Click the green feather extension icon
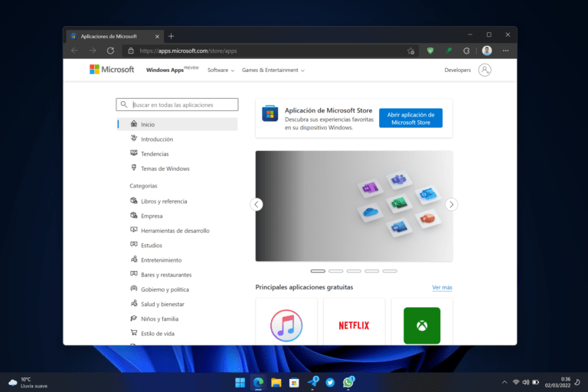The height and width of the screenshot is (392, 588). click(449, 51)
